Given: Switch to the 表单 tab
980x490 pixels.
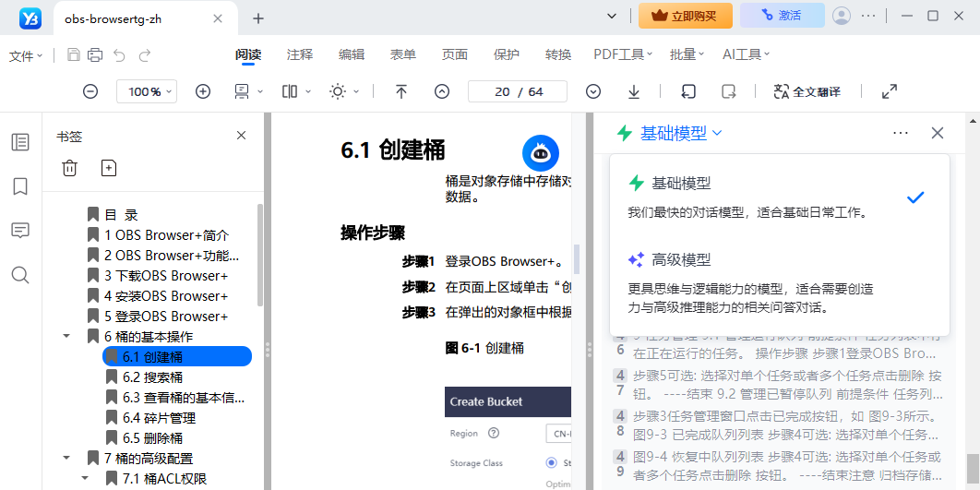Looking at the screenshot, I should click(403, 54).
